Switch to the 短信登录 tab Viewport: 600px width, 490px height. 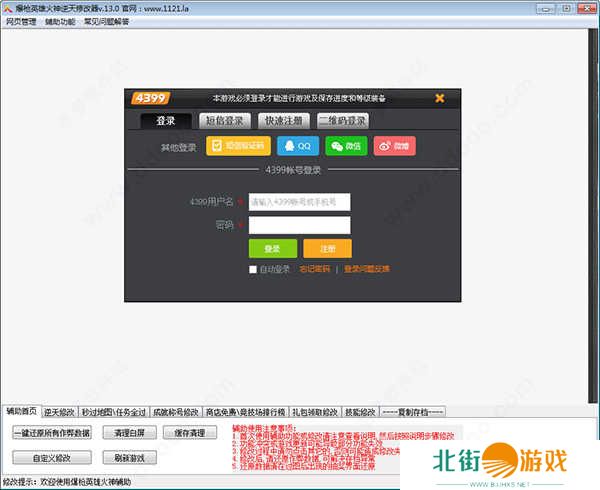click(x=223, y=121)
